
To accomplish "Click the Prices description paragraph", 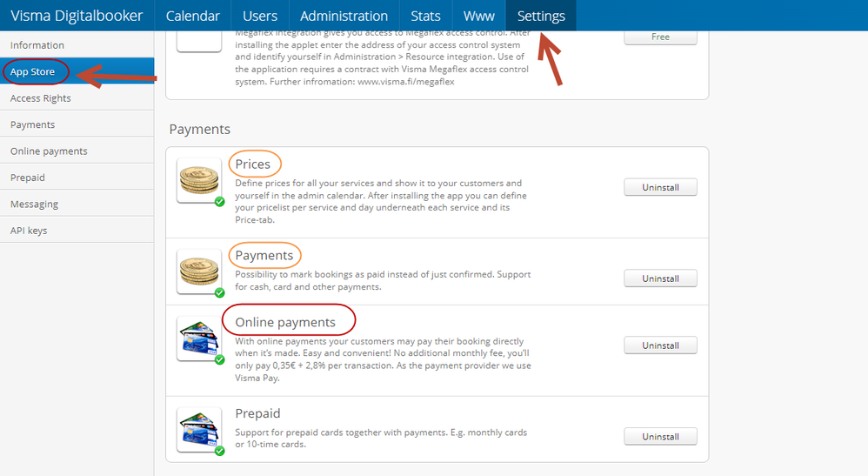I will (x=381, y=201).
